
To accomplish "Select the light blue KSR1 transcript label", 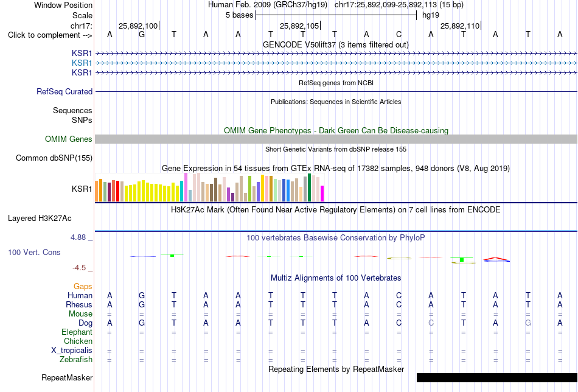I will pos(82,63).
